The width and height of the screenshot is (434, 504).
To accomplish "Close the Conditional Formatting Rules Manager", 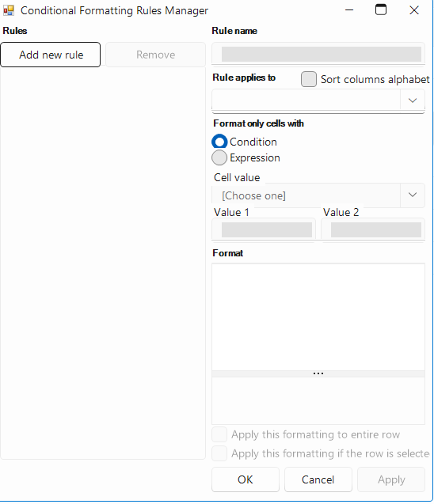I will tap(414, 10).
